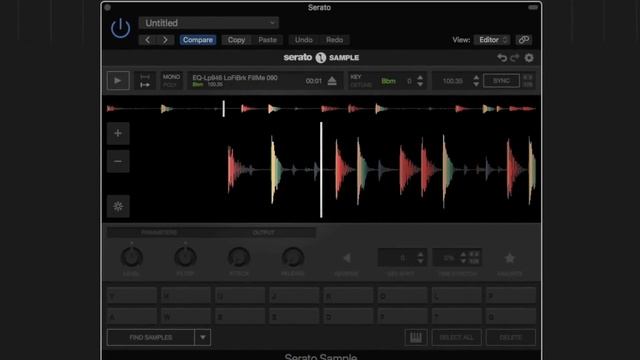The height and width of the screenshot is (360, 640).
Task: Click the overview waveform playhead marker
Action: (223, 109)
